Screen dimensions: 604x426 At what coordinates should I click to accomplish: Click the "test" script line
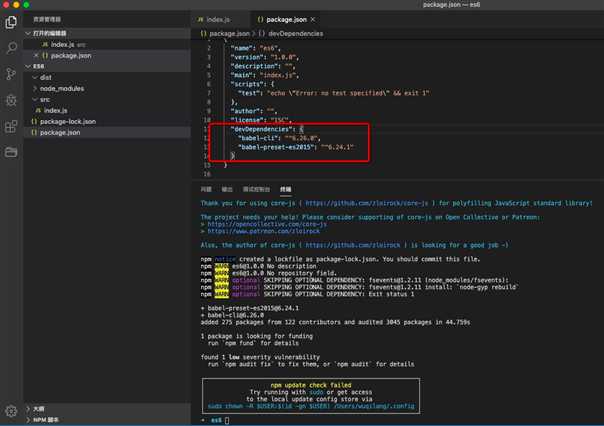coord(334,93)
